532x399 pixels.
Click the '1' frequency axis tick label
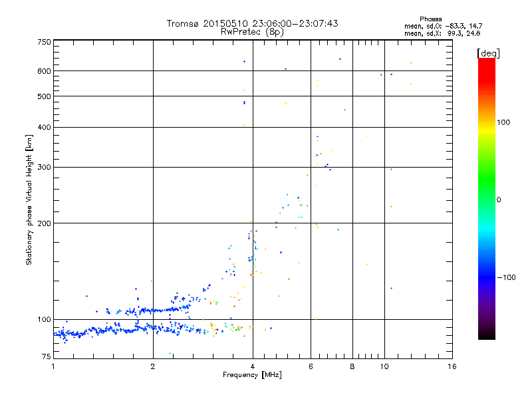point(53,366)
